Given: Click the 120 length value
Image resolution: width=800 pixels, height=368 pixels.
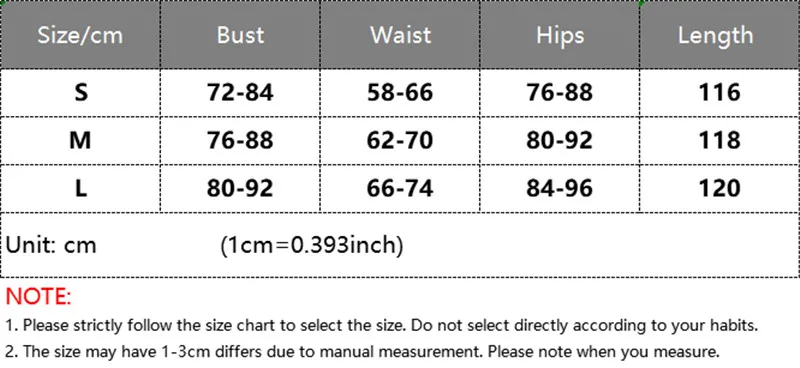Looking at the screenshot, I should (x=720, y=188).
